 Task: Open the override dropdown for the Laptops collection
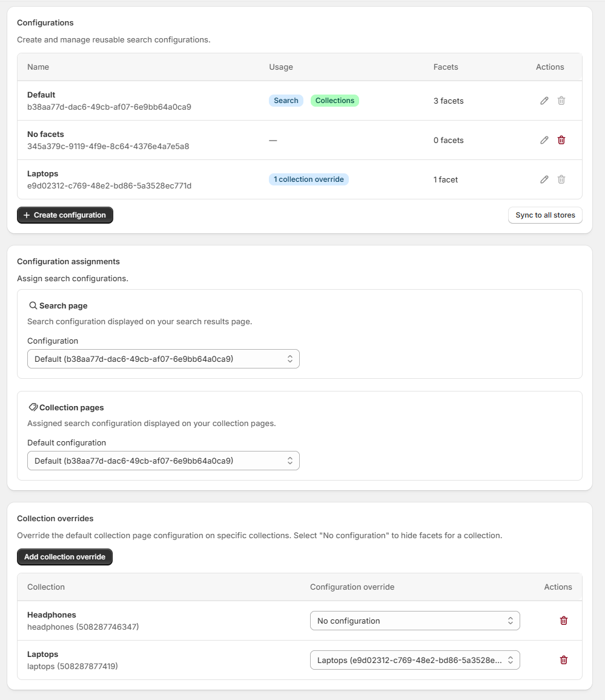click(x=415, y=660)
